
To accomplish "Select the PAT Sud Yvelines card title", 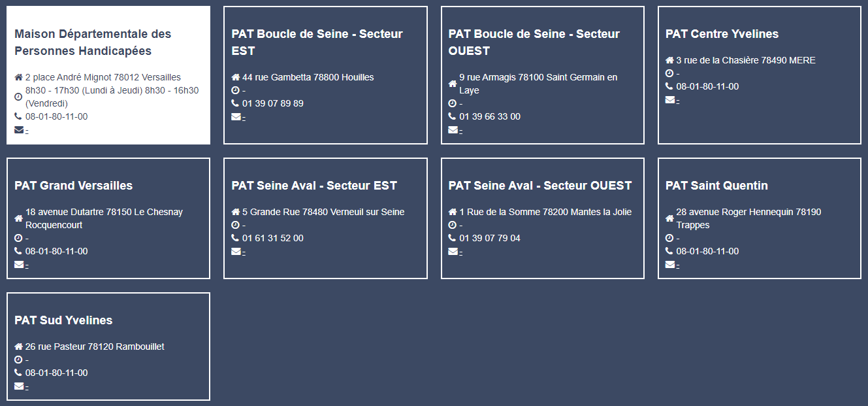I will pyautogui.click(x=63, y=320).
